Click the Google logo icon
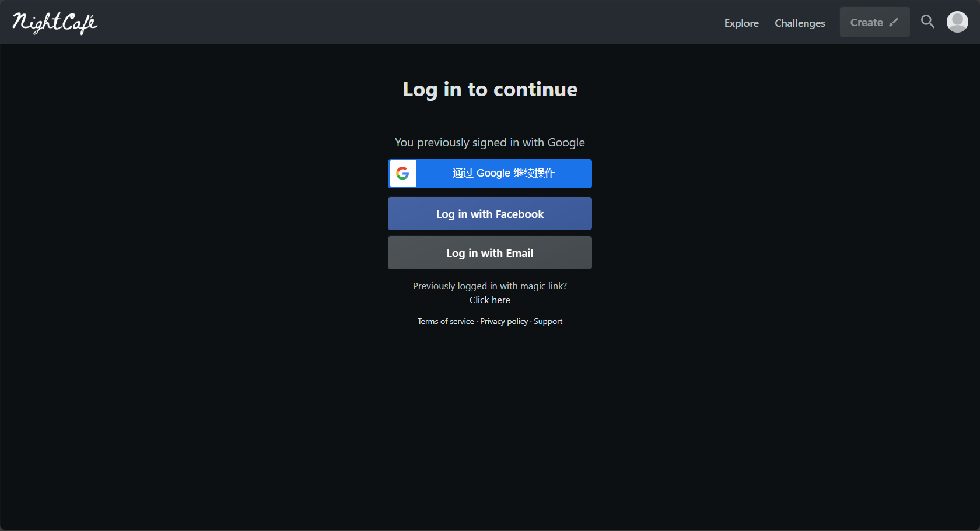The width and height of the screenshot is (980, 531). 402,173
